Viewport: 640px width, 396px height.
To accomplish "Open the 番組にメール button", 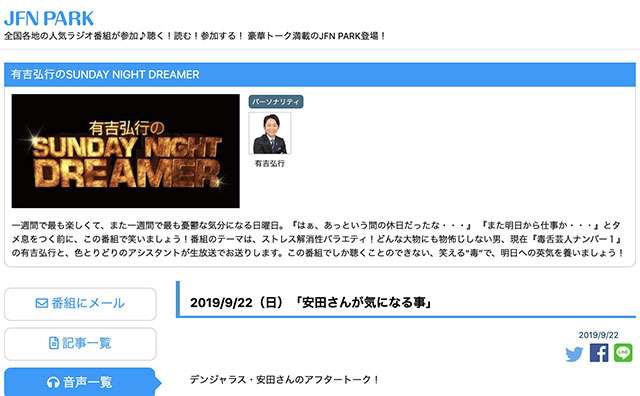I will pos(80,304).
